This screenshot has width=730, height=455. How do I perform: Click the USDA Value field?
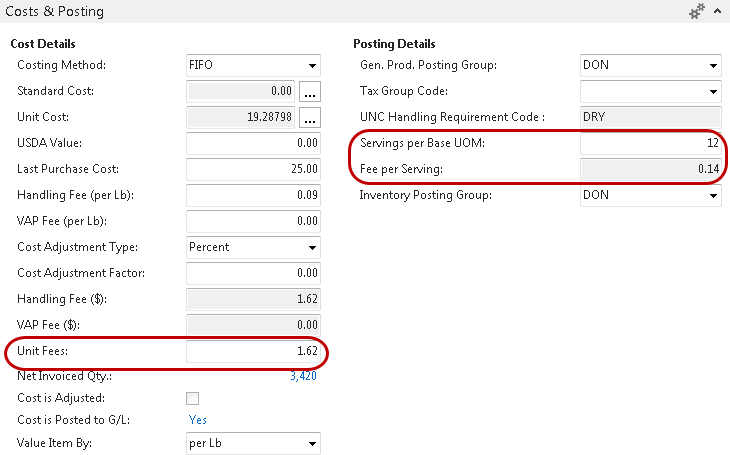tap(253, 143)
